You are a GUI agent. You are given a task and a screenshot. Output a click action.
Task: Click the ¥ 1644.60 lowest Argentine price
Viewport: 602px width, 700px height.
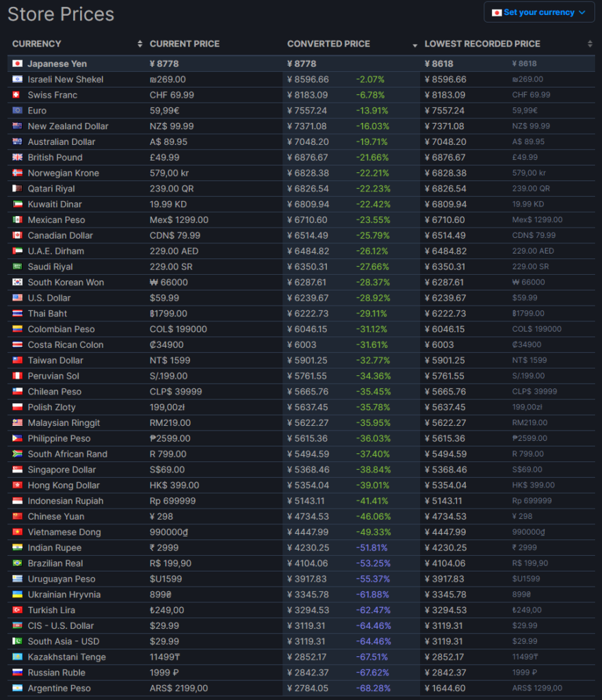click(445, 688)
